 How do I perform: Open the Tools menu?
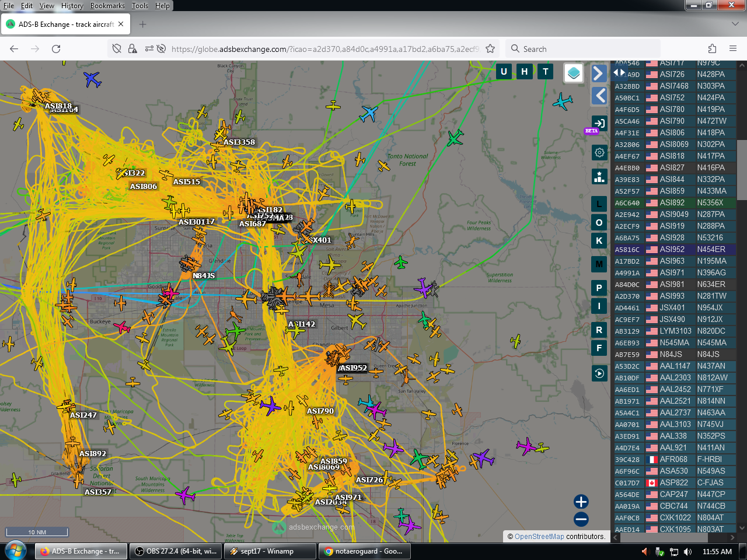point(140,6)
